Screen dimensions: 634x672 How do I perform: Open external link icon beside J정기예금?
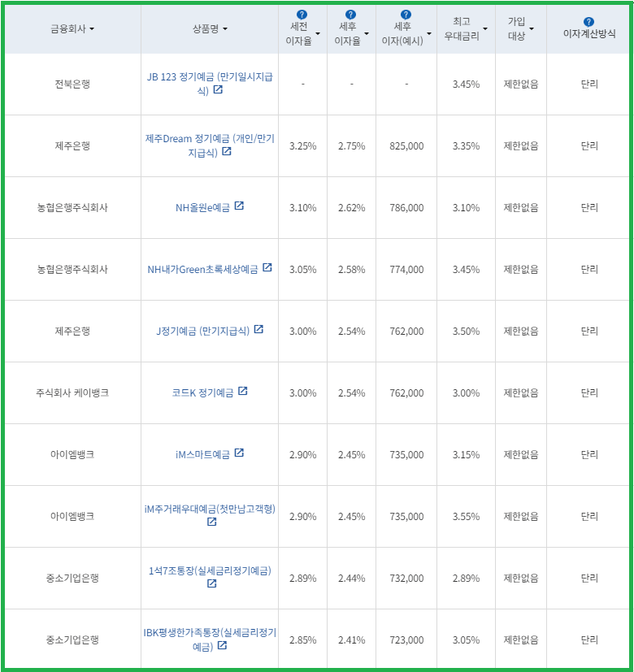[258, 330]
